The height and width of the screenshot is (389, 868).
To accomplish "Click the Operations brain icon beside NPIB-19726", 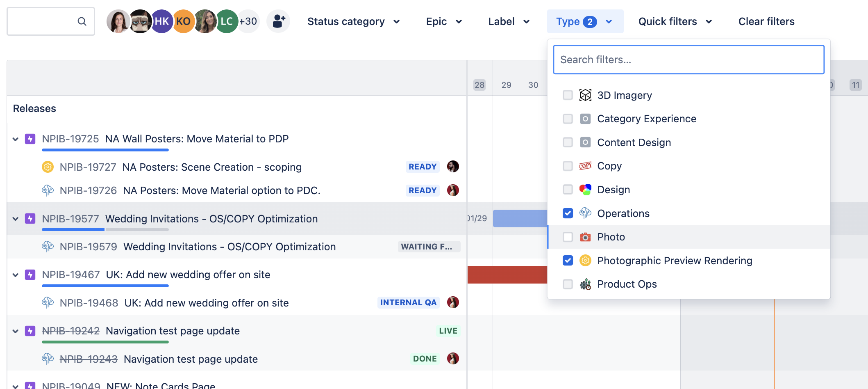I will tap(48, 190).
